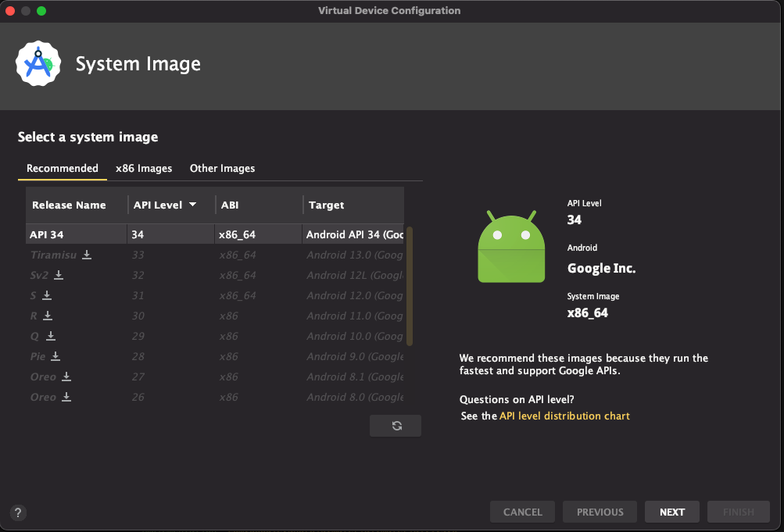This screenshot has width=784, height=532.
Task: Download the Sv2 system image
Action: [x=59, y=275]
